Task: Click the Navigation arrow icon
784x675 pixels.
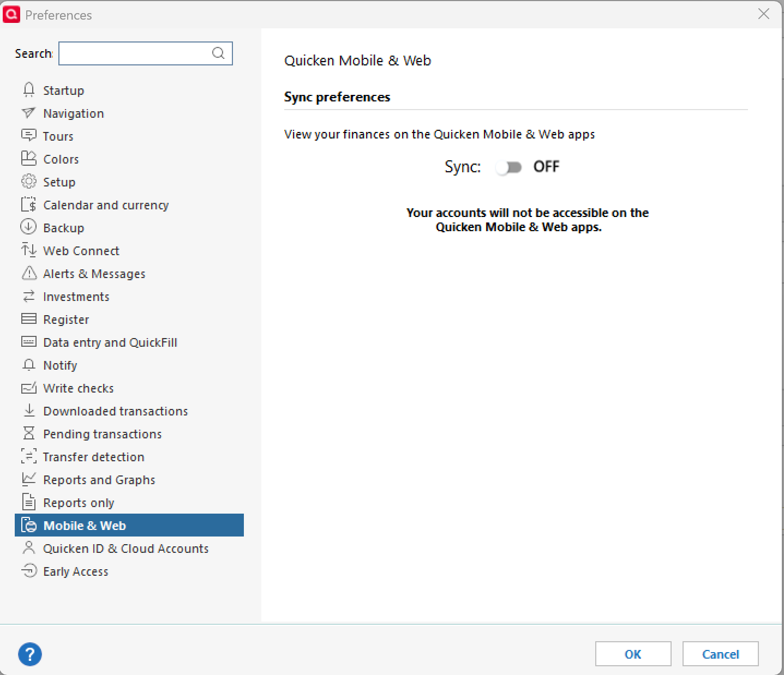Action: tap(29, 113)
